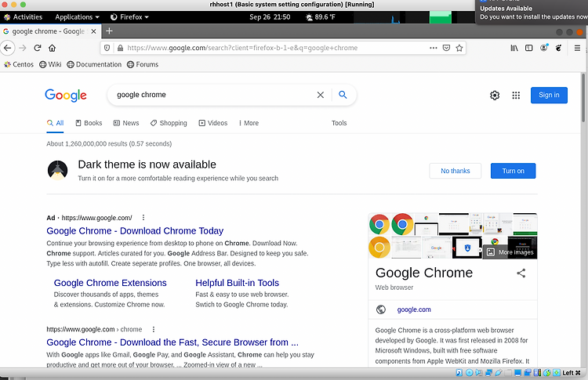Open Download the Fast, Secure Browser result
This screenshot has height=380, width=588.
pos(172,342)
